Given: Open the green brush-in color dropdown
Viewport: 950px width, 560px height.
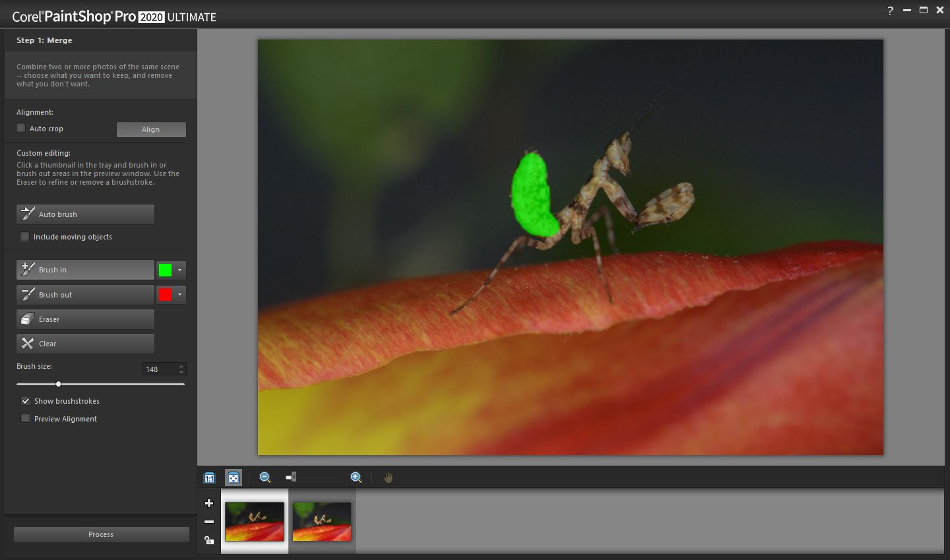Looking at the screenshot, I should pos(178,270).
